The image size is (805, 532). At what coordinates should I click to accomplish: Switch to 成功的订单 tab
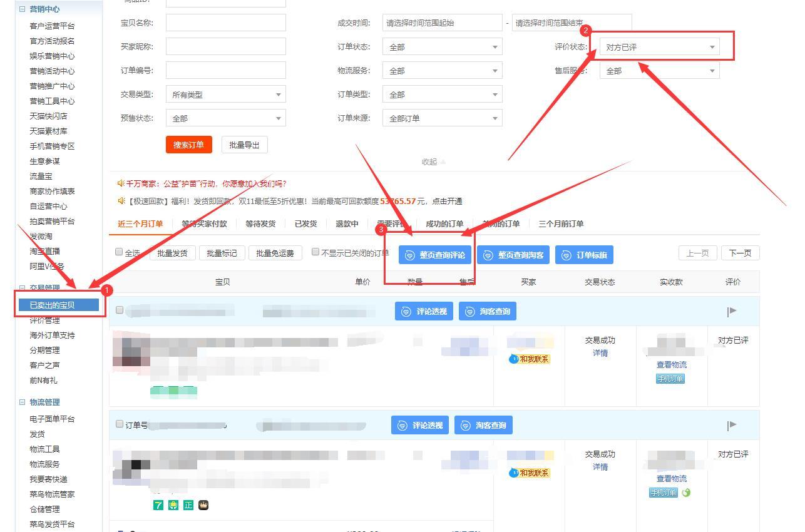click(x=444, y=224)
